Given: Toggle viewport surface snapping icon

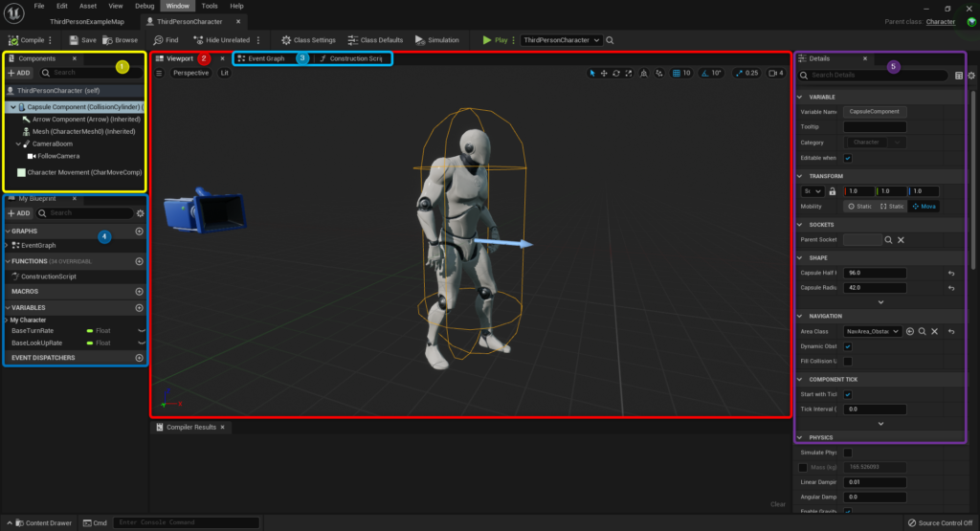Looking at the screenshot, I should [x=659, y=73].
